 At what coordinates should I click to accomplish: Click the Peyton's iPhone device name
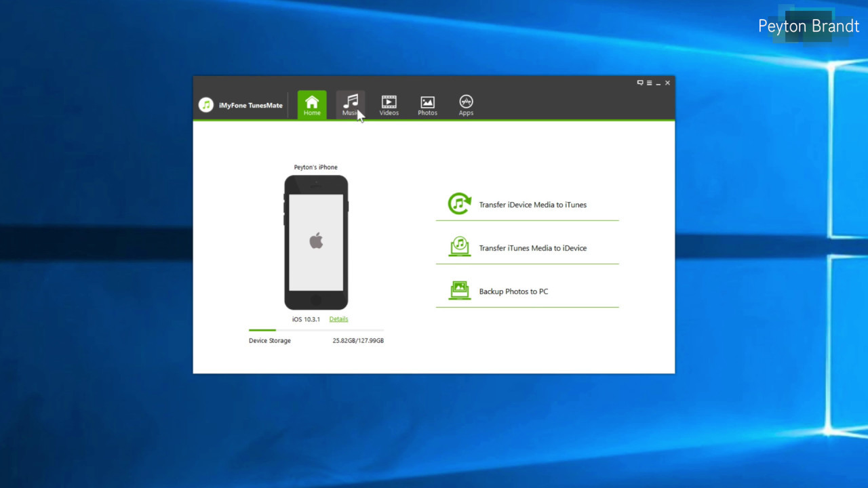pos(316,167)
